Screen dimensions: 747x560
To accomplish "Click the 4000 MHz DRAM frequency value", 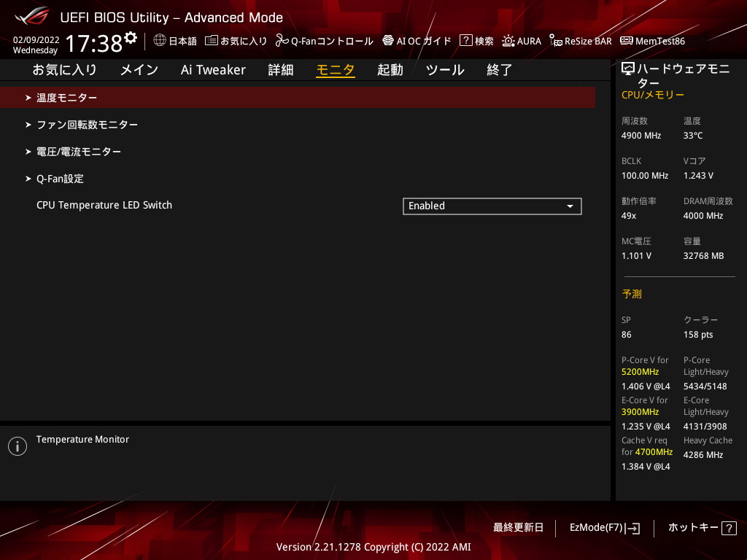I will click(703, 216).
